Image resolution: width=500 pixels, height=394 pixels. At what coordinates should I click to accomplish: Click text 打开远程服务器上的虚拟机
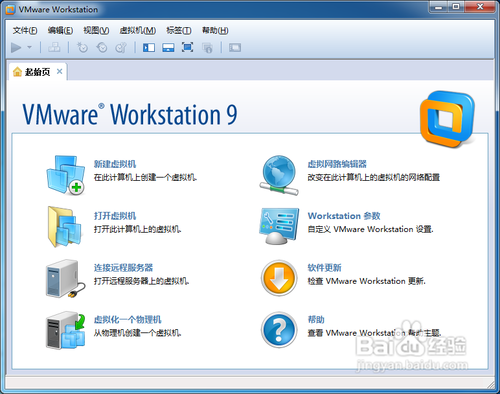pyautogui.click(x=141, y=281)
